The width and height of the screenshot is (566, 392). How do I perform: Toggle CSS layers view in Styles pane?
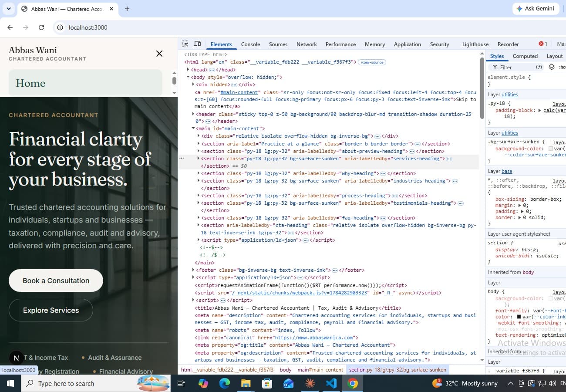[552, 67]
